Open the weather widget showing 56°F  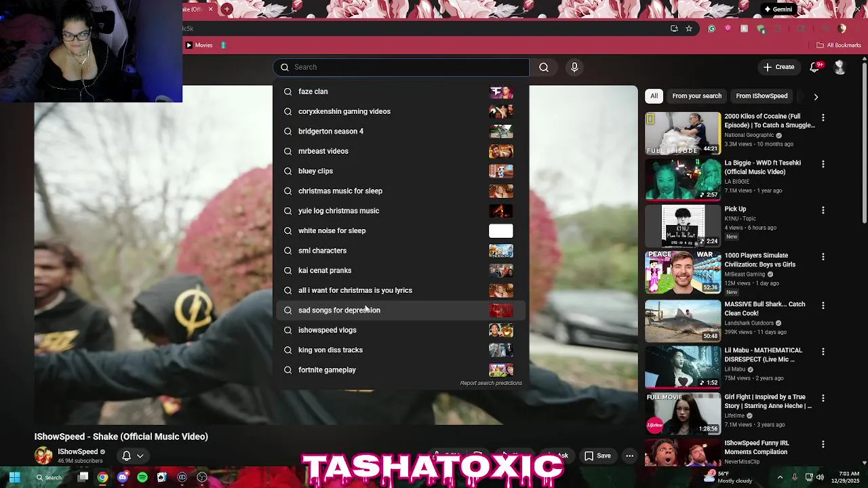click(x=728, y=477)
